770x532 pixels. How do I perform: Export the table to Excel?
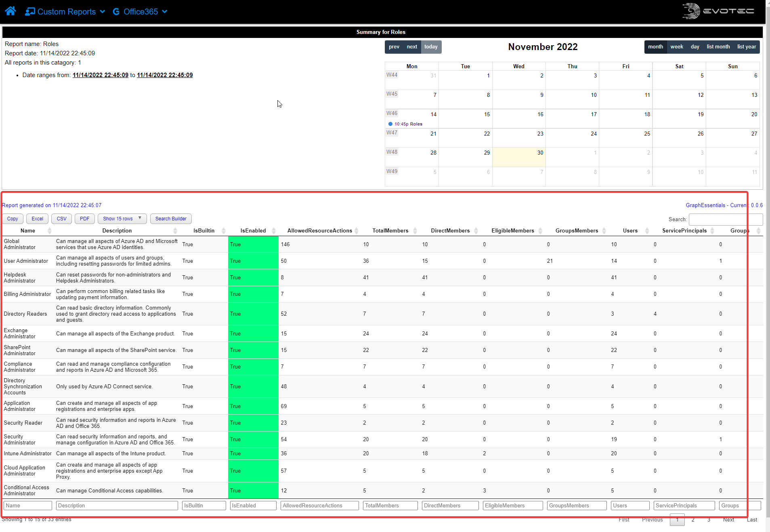point(38,219)
